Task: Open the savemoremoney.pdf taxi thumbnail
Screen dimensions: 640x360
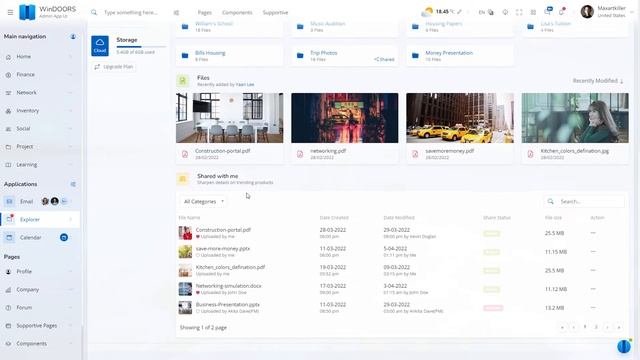Action: [x=460, y=118]
